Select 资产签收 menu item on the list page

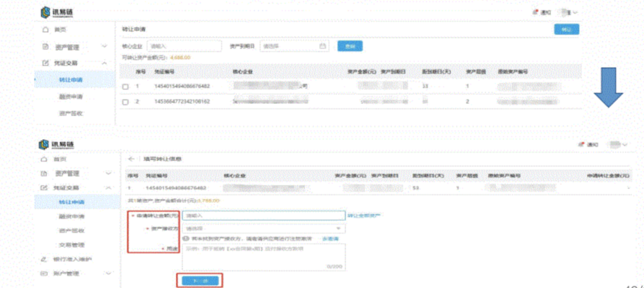pos(70,113)
